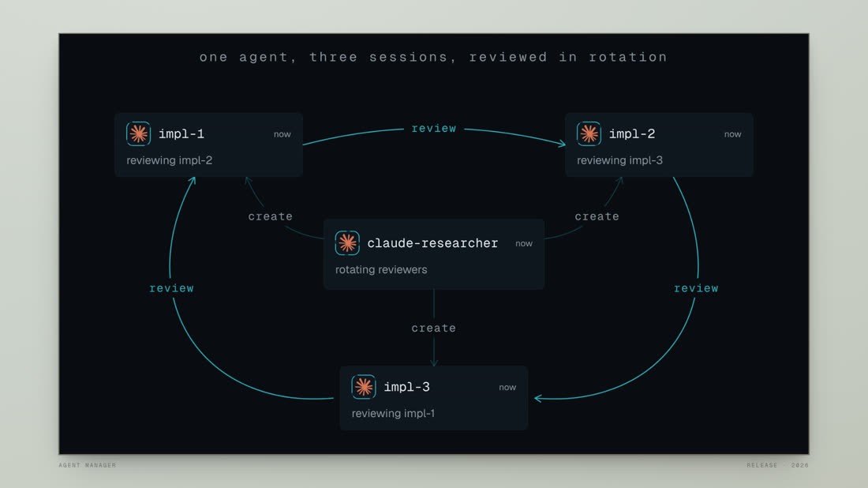Click the impl-2 starburst agent icon
868x488 pixels.
coord(589,133)
